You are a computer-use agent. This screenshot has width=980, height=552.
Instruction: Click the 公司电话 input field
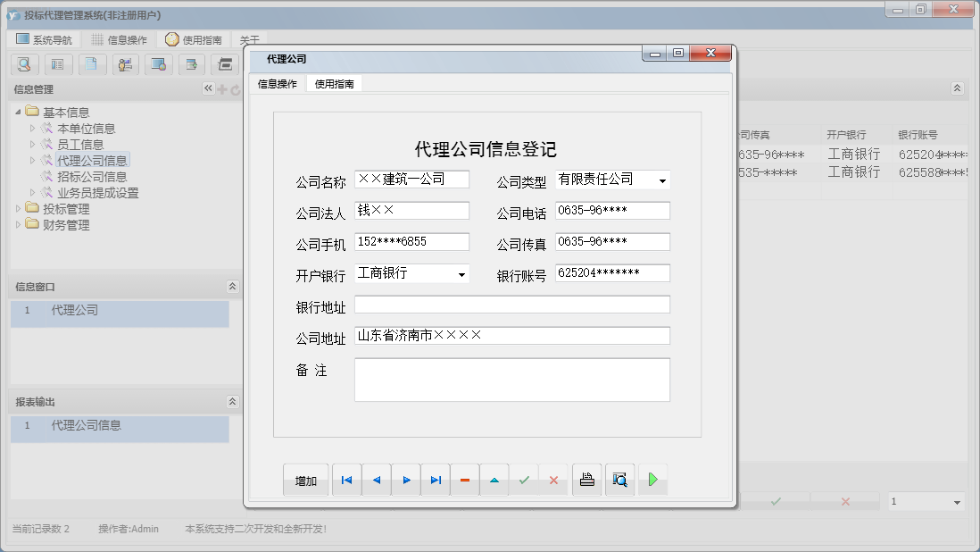click(x=612, y=211)
